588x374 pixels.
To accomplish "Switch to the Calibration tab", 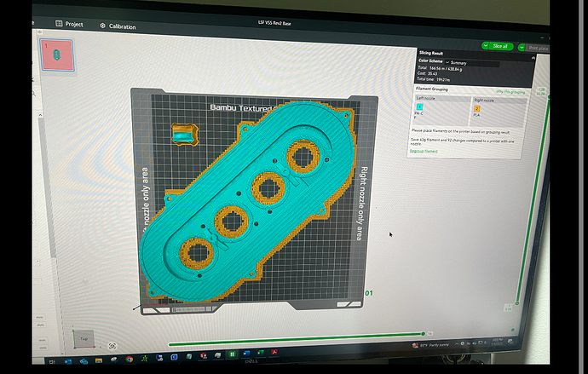I will pos(118,26).
